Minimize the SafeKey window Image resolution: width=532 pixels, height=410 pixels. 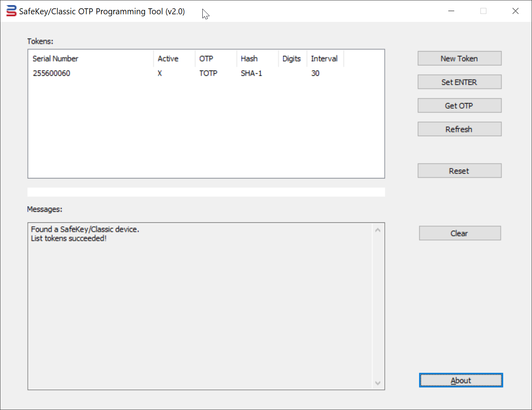pos(451,11)
